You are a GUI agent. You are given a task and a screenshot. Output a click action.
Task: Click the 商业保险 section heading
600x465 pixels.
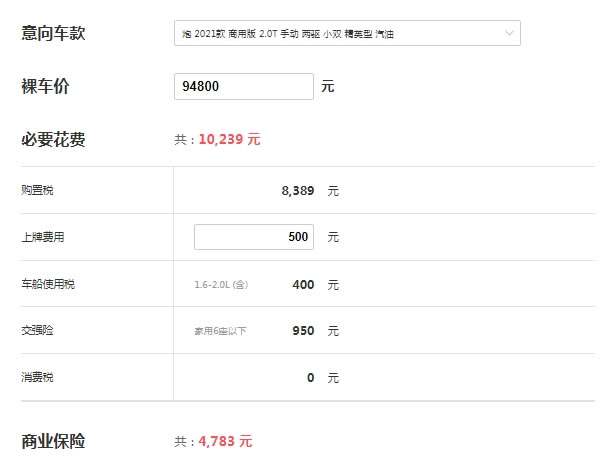(53, 441)
